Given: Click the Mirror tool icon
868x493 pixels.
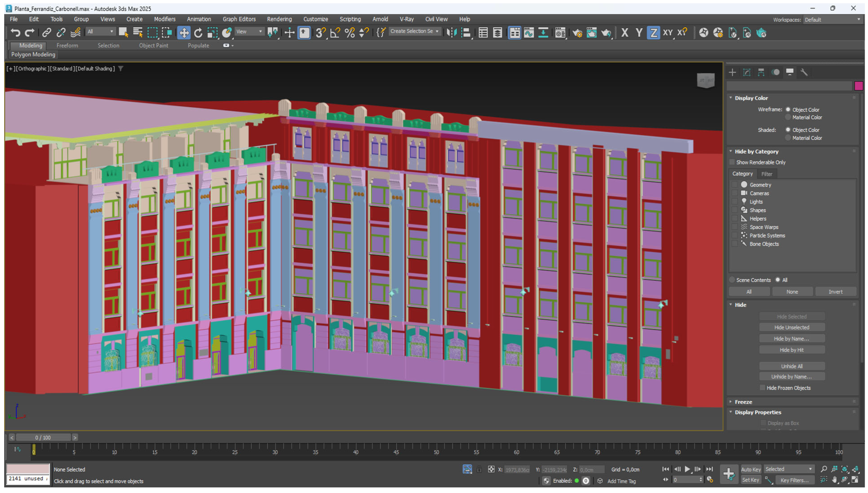Looking at the screenshot, I should (x=451, y=33).
